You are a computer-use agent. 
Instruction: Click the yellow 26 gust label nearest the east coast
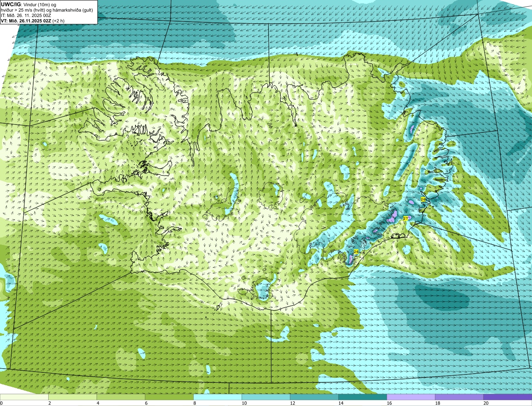[x=423, y=199]
